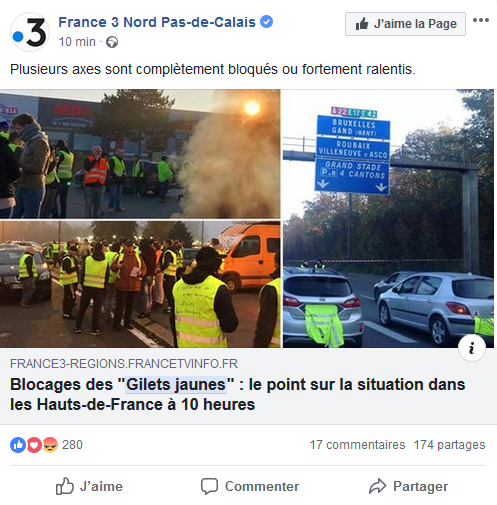This screenshot has width=497, height=505.
Task: Click the info icon on the link image
Action: [x=471, y=348]
